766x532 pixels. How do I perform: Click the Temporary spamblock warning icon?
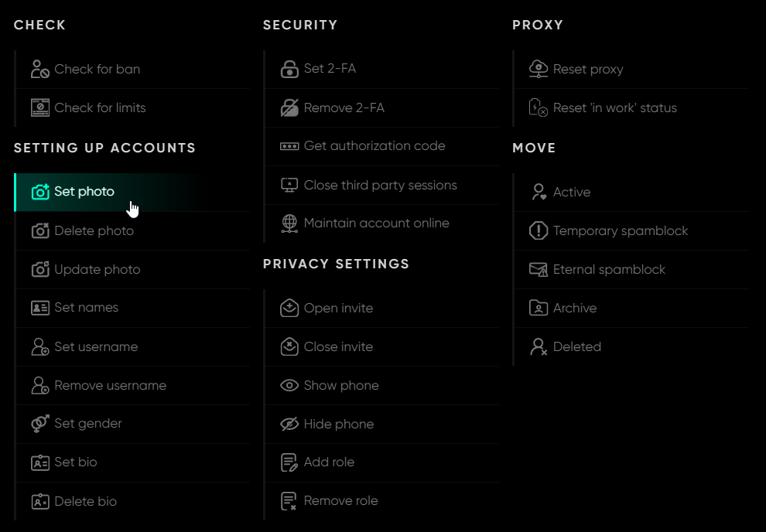[539, 230]
